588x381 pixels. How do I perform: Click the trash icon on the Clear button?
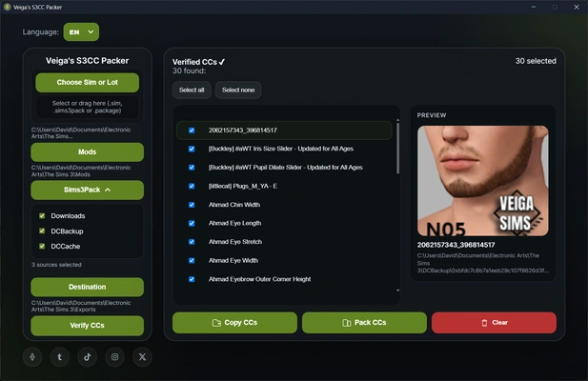click(484, 323)
